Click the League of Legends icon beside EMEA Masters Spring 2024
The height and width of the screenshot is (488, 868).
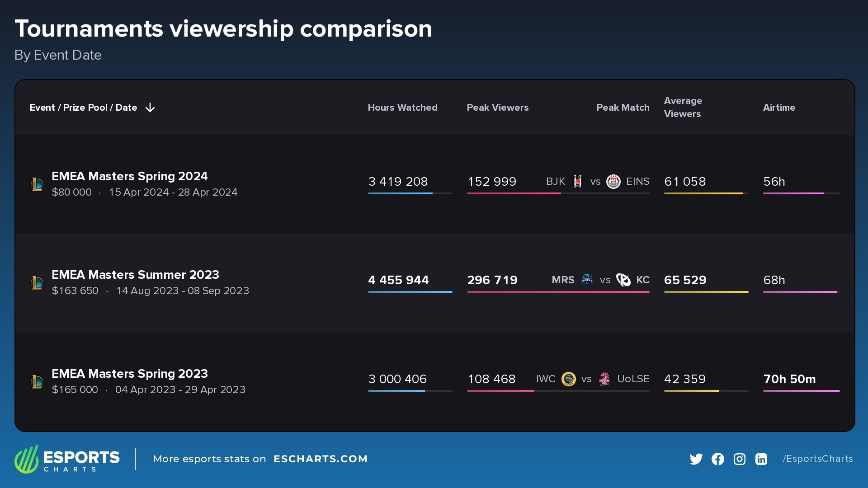pyautogui.click(x=37, y=183)
